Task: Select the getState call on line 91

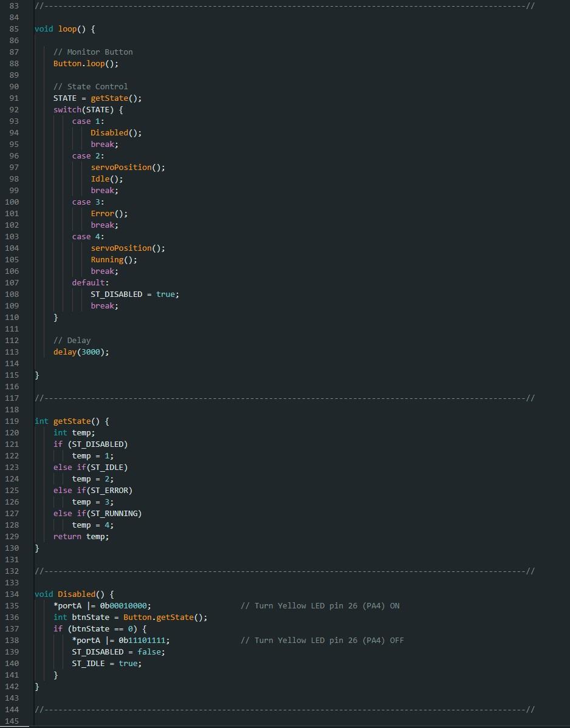Action: click(x=109, y=98)
